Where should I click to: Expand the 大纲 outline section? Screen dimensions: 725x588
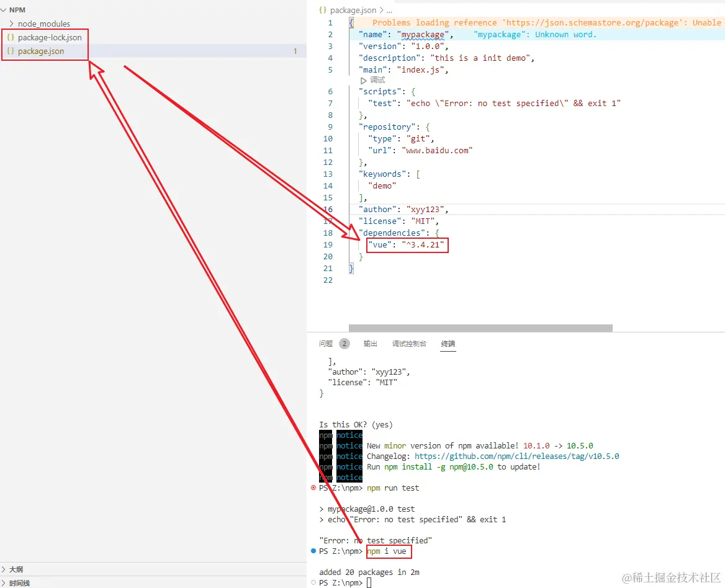point(16,569)
